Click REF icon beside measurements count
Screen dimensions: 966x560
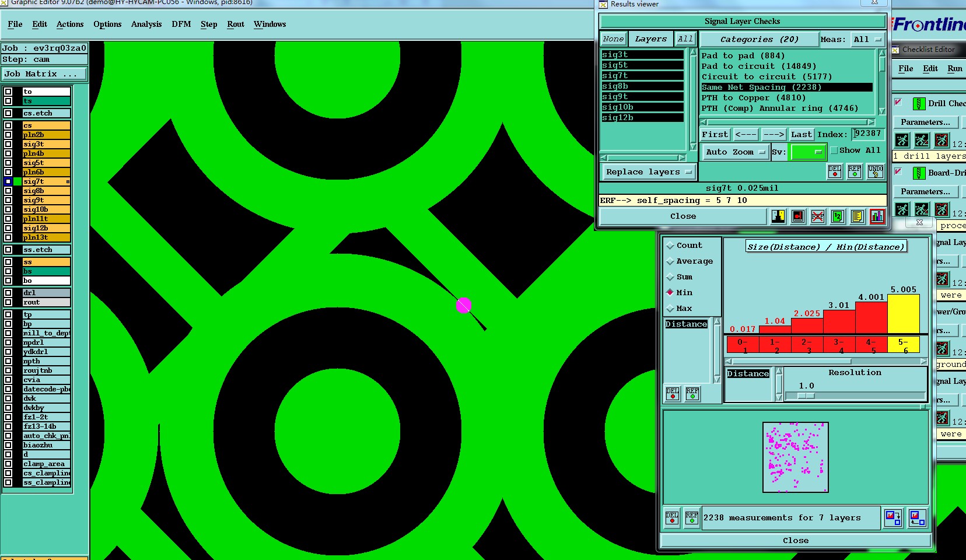point(692,518)
